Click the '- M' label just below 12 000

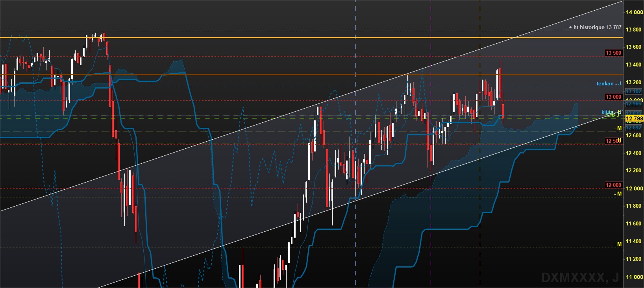click(618, 194)
